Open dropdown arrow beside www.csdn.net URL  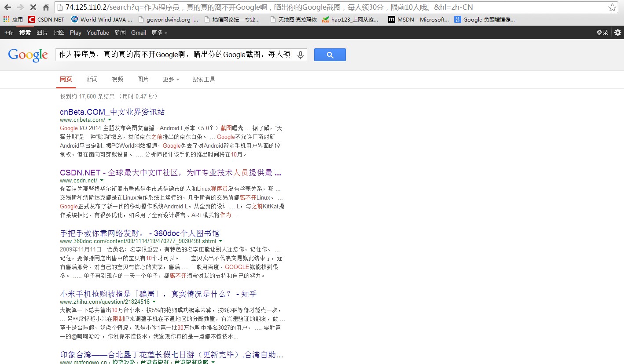[102, 180]
